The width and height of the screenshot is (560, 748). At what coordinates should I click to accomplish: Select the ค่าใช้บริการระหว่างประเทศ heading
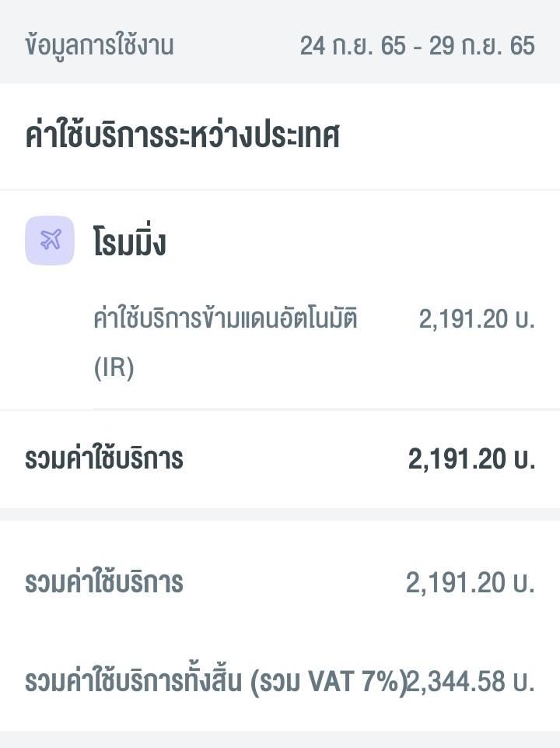click(182, 136)
